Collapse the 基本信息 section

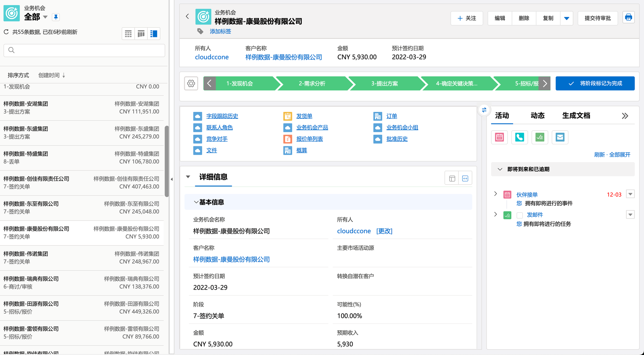pyautogui.click(x=196, y=202)
